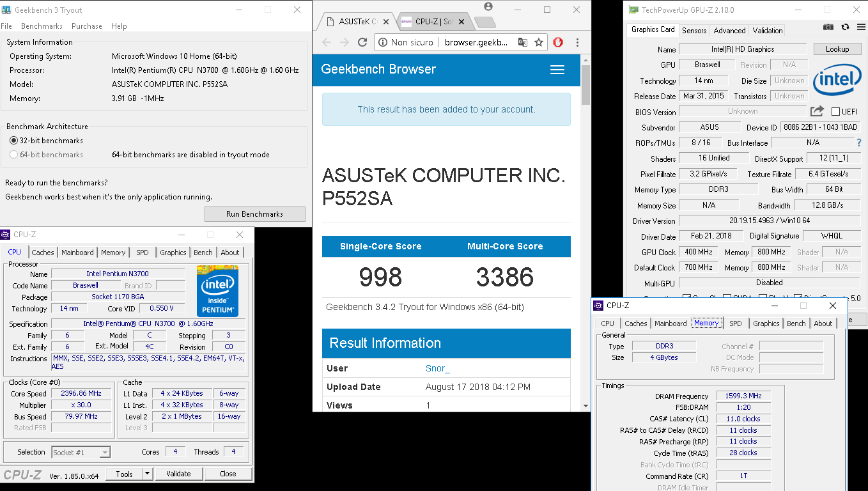This screenshot has width=868, height=491.
Task: Open the Snor_ user profile link
Action: (438, 369)
